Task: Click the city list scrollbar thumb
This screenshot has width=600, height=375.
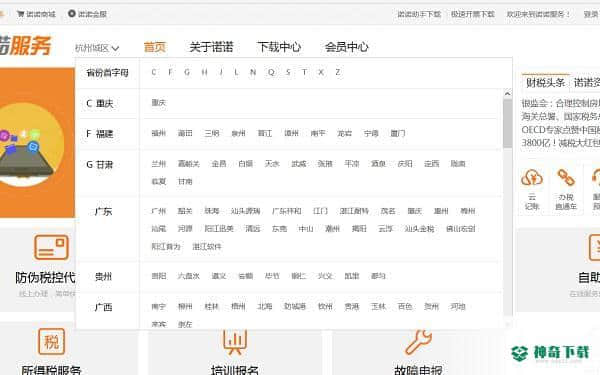Action: point(507,123)
